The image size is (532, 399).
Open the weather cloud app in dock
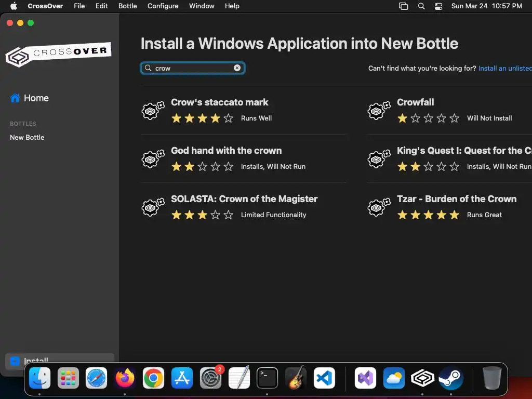394,378
